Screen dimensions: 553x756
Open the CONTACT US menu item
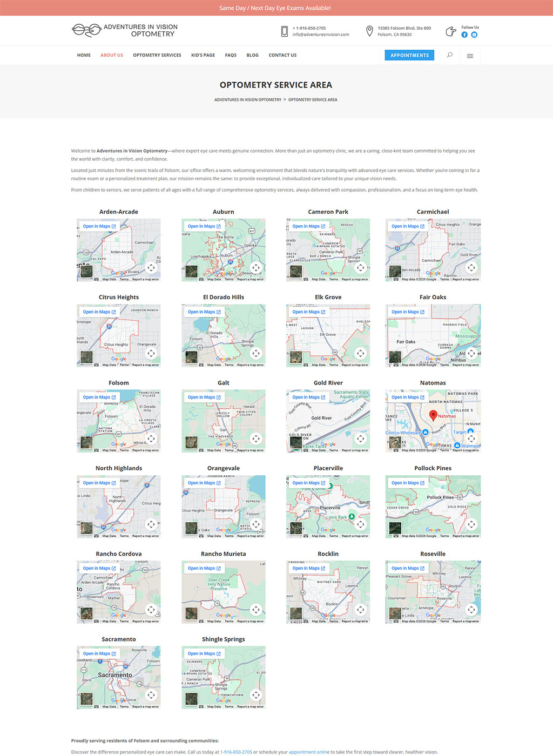(282, 55)
